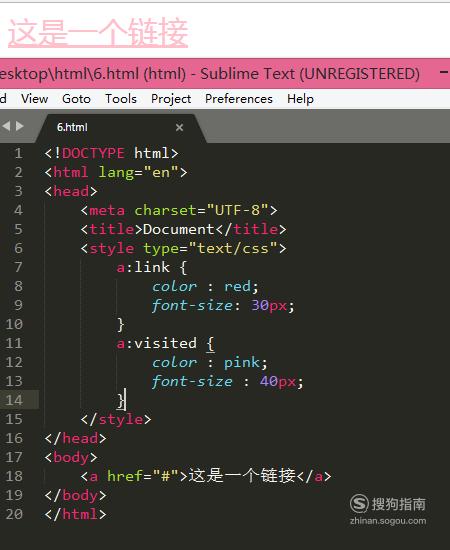Click line number 14 in gutter
Screen dimensions: 450x550
14,400
